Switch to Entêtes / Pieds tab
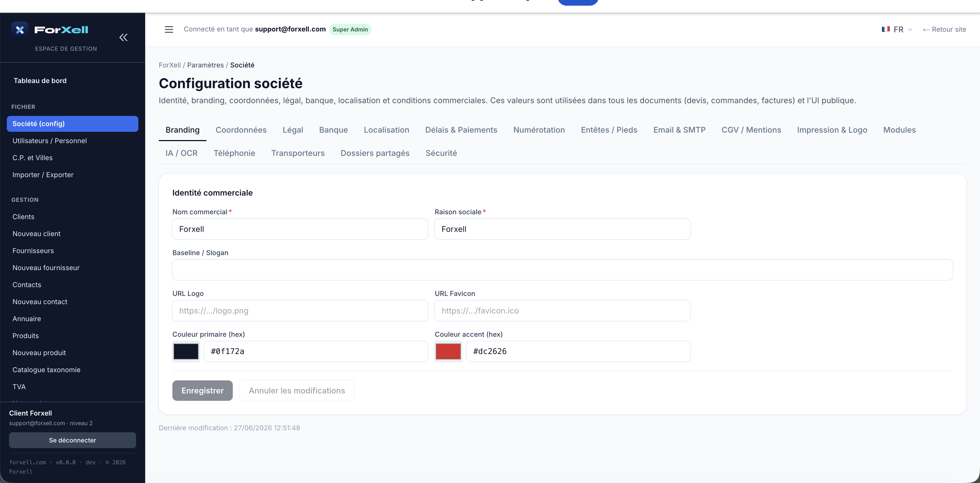Screen dimensions: 980x483 (609, 130)
